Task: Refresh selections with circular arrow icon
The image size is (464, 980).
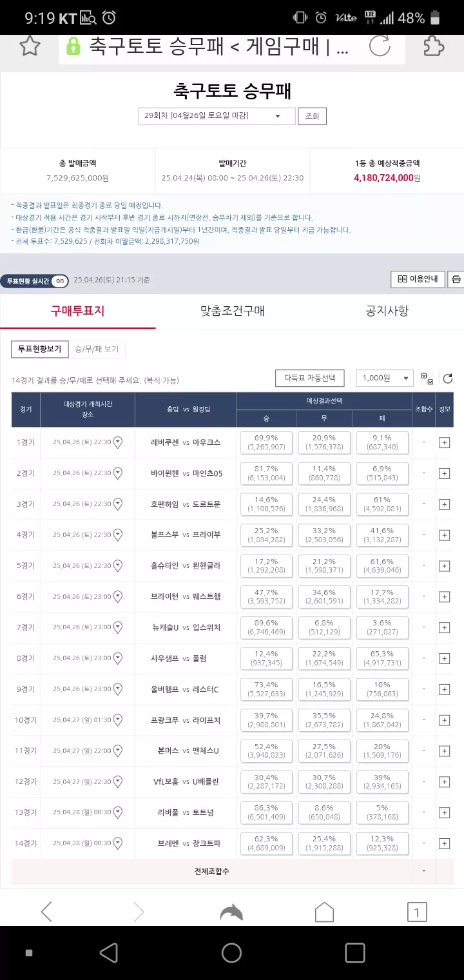Action: [448, 378]
